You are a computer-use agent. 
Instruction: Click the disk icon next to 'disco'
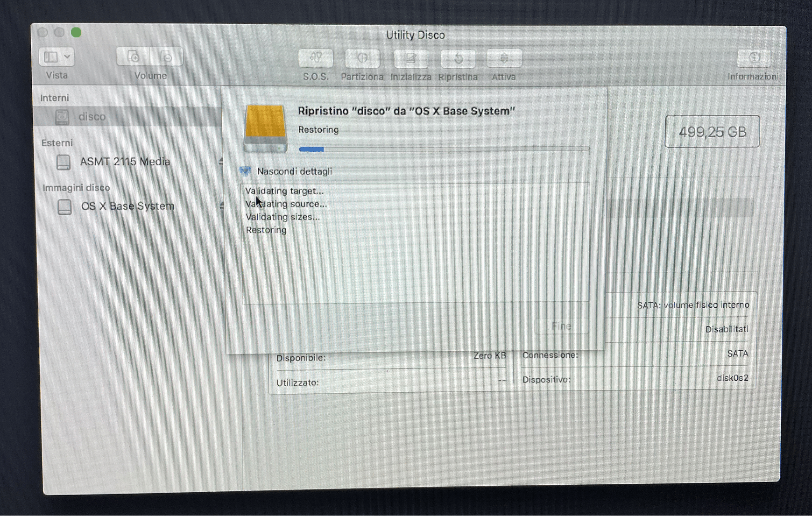(62, 117)
